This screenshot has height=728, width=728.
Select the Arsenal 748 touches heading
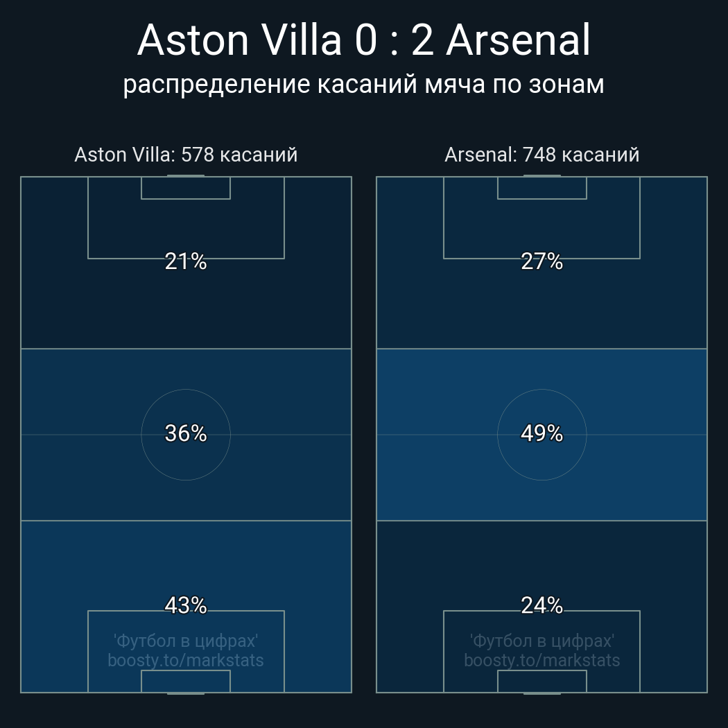point(541,155)
